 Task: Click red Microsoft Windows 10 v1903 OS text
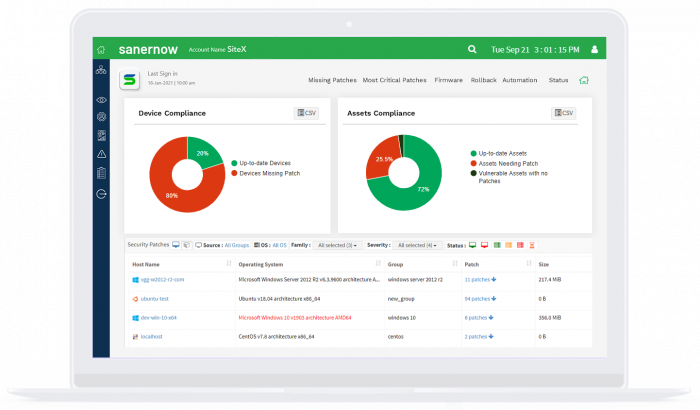295,318
